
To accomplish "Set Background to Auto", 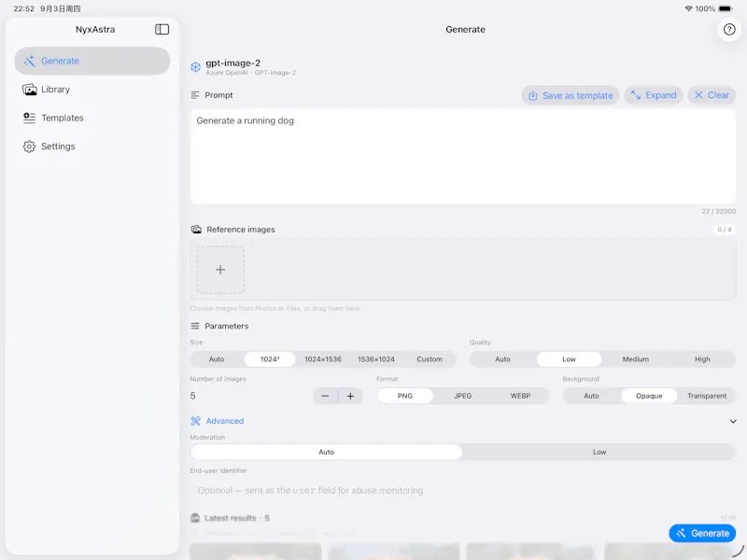I will tap(591, 396).
